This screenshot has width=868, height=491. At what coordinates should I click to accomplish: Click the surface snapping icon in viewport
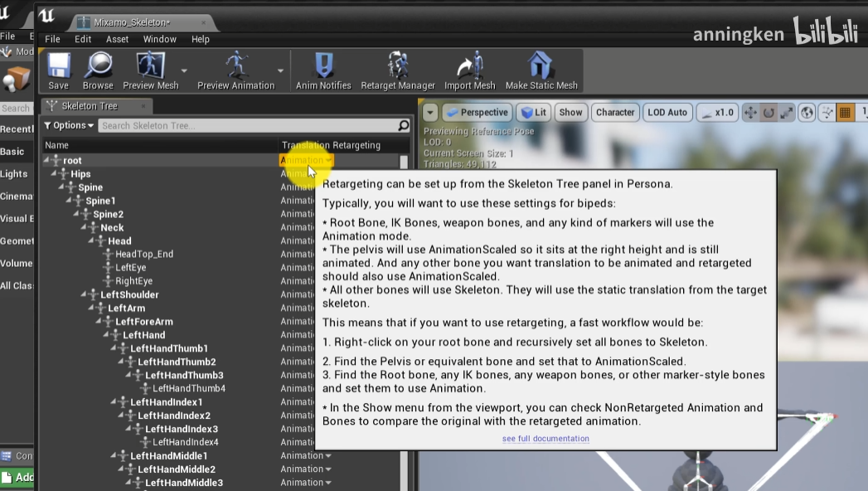[827, 112]
